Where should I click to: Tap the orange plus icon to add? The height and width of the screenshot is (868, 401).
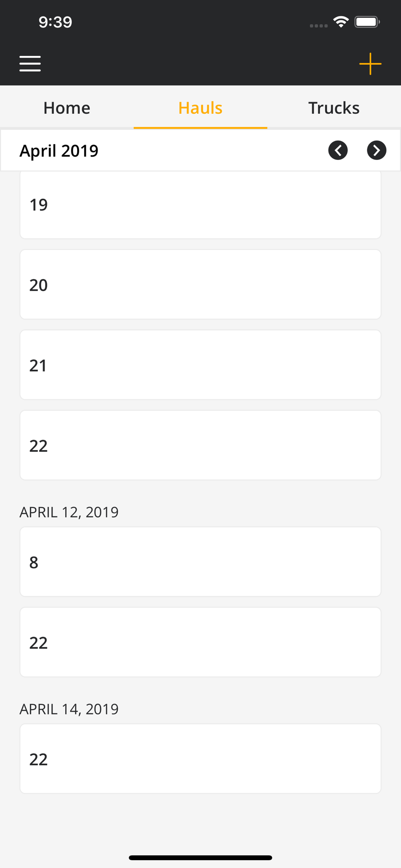[x=370, y=64]
